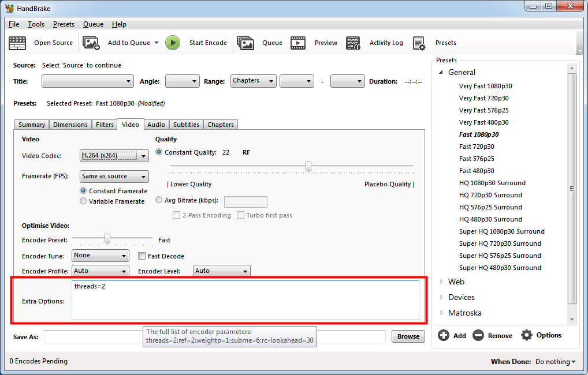Click the preset Options gear icon

pyautogui.click(x=527, y=335)
